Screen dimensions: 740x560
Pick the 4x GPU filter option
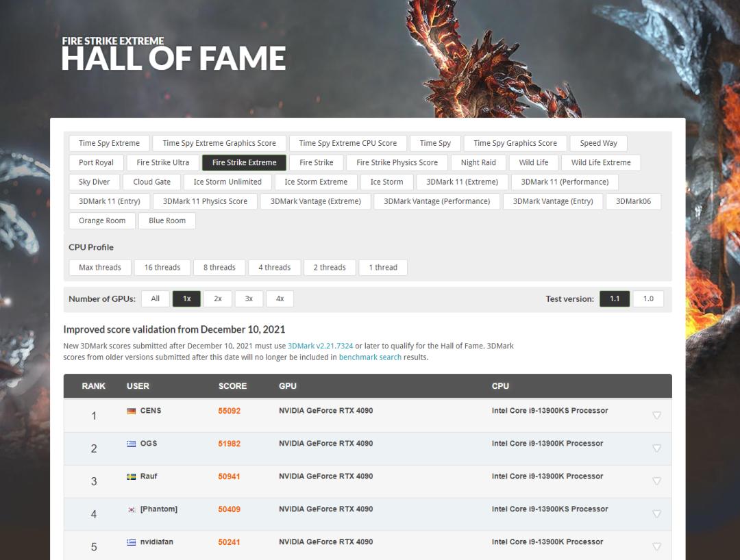[x=280, y=298]
